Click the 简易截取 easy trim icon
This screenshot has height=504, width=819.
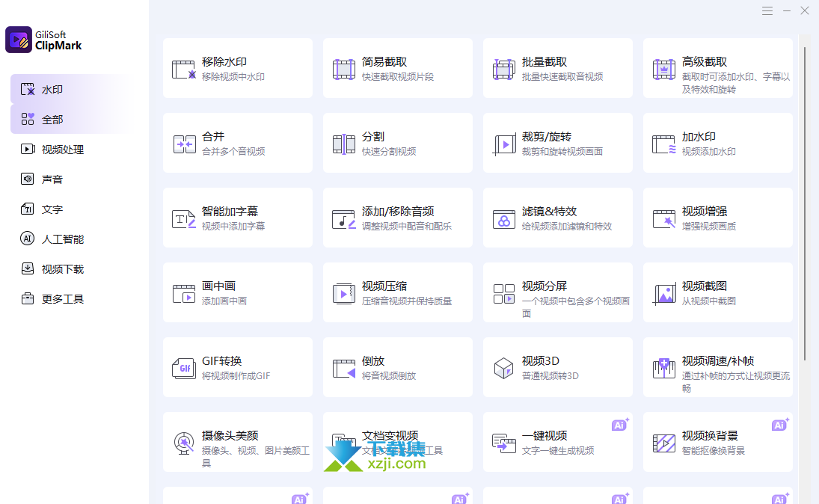pyautogui.click(x=344, y=70)
